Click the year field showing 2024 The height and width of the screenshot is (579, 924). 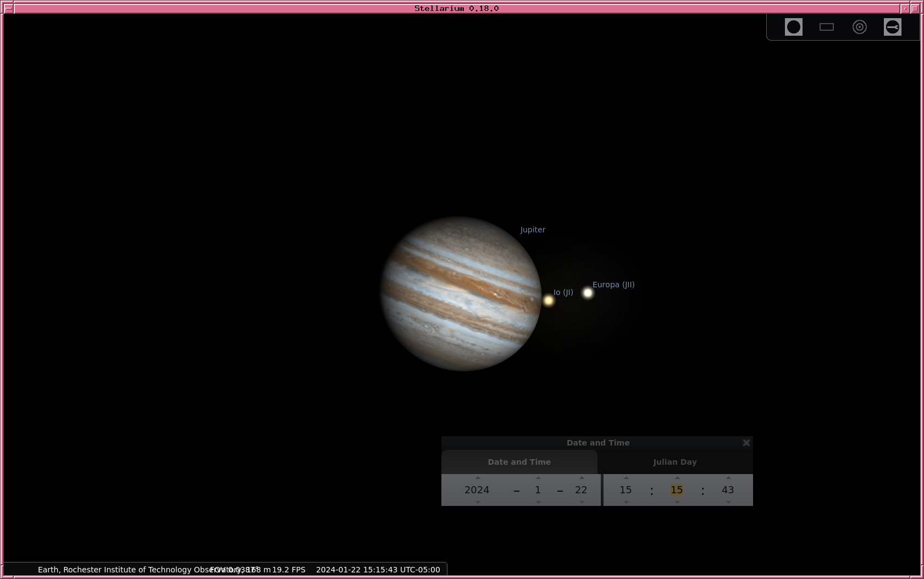tap(477, 490)
